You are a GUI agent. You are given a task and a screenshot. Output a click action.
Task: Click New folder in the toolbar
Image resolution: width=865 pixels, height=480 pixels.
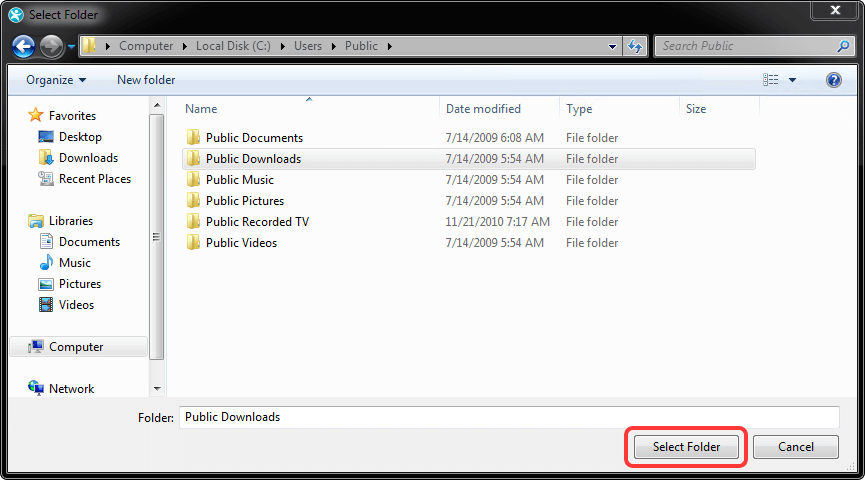point(146,80)
